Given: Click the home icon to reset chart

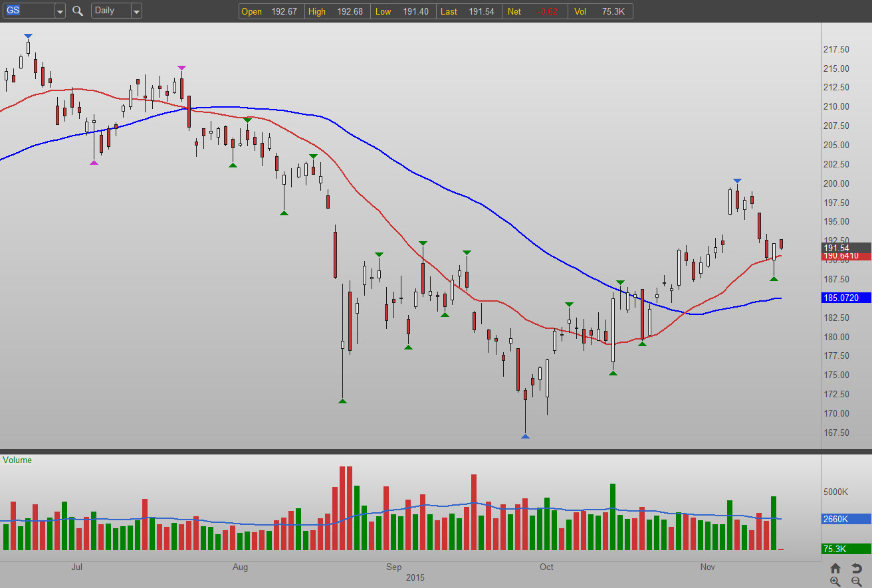Looking at the screenshot, I should click(835, 569).
